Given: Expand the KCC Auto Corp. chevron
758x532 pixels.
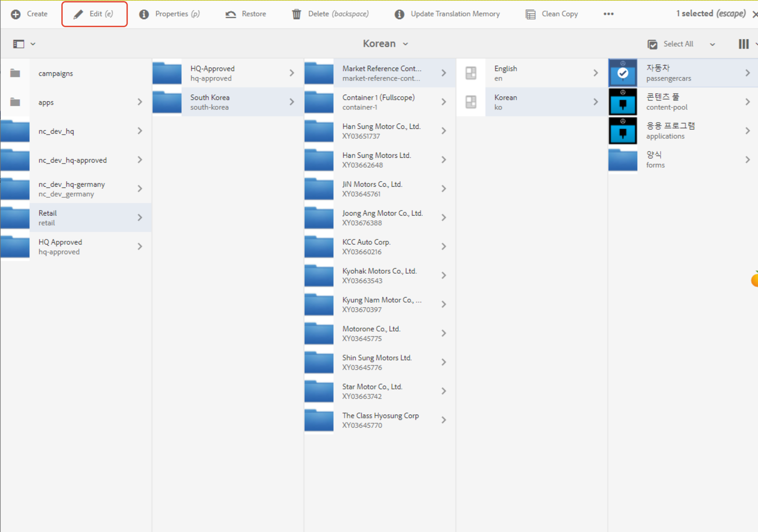Looking at the screenshot, I should 443,247.
